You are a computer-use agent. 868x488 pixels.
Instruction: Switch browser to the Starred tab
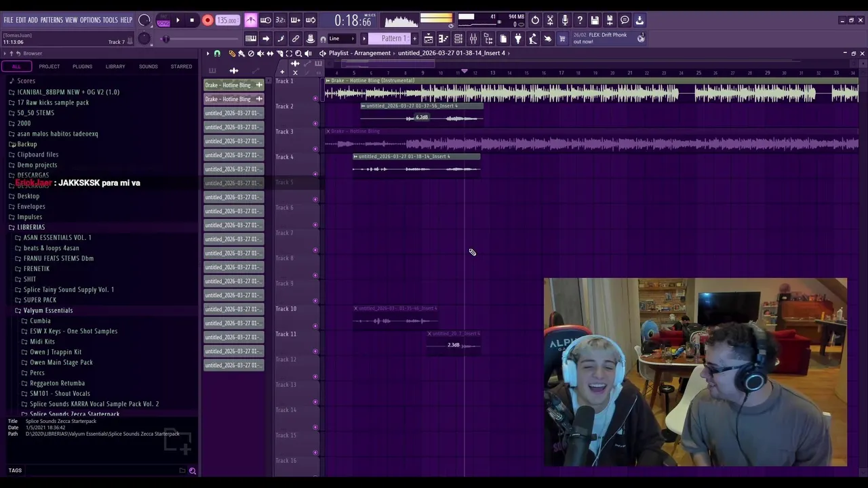(181, 66)
